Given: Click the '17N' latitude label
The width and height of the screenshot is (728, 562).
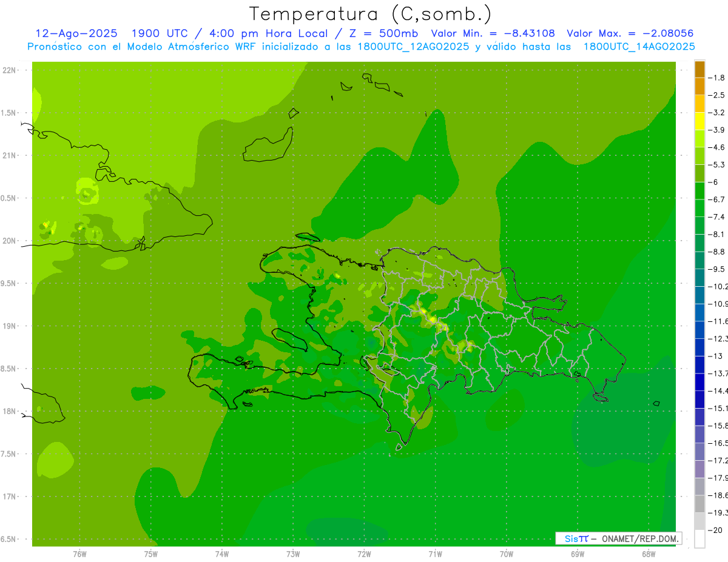Looking at the screenshot, I should pos(9,497).
